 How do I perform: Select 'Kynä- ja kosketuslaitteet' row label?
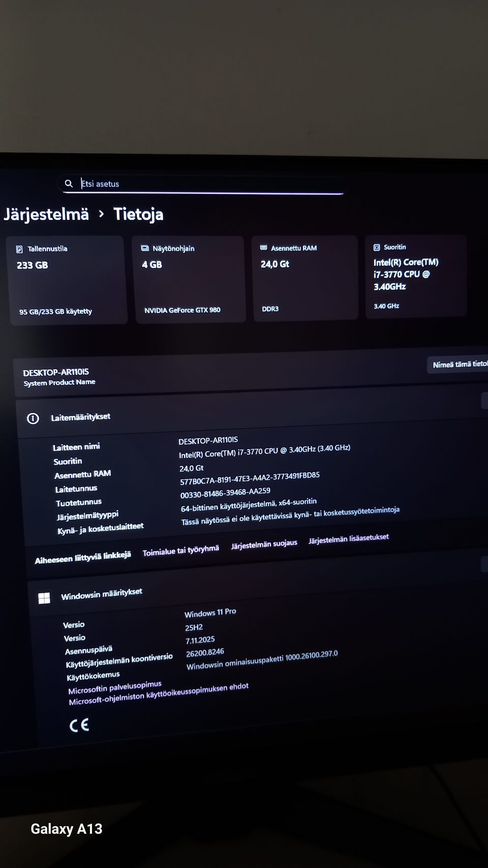101,529
